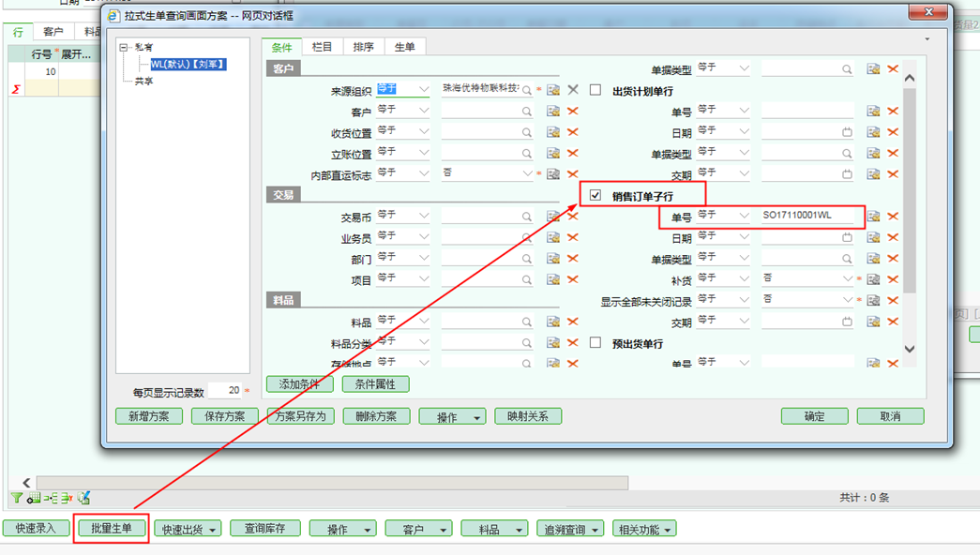
Task: Click the red X beside 交易币 row
Action: click(x=572, y=217)
